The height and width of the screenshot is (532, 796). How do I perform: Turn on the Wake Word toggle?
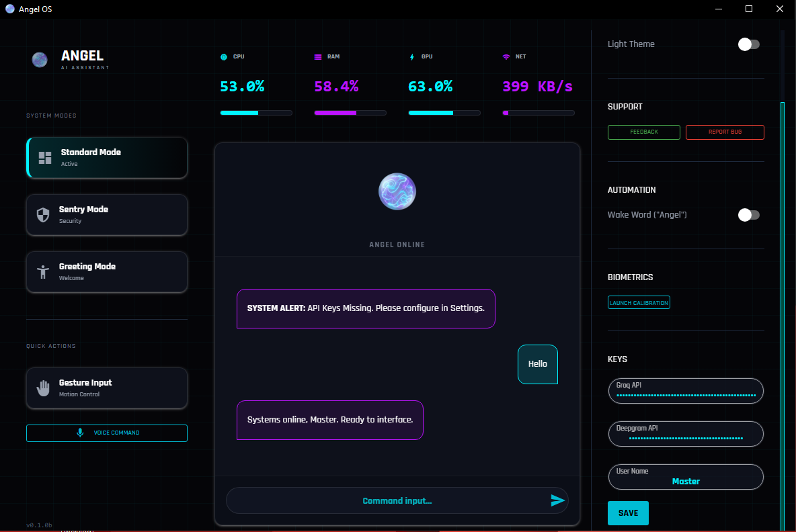point(749,215)
